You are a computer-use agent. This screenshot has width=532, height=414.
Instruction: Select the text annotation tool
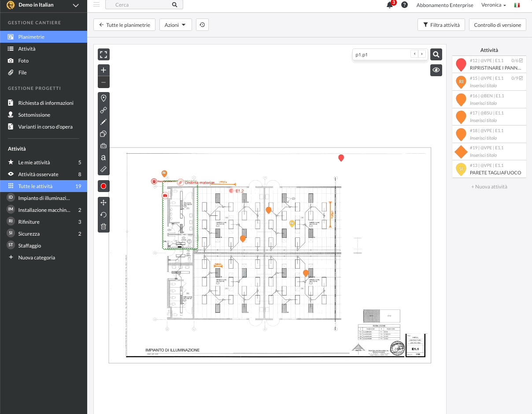coord(103,157)
